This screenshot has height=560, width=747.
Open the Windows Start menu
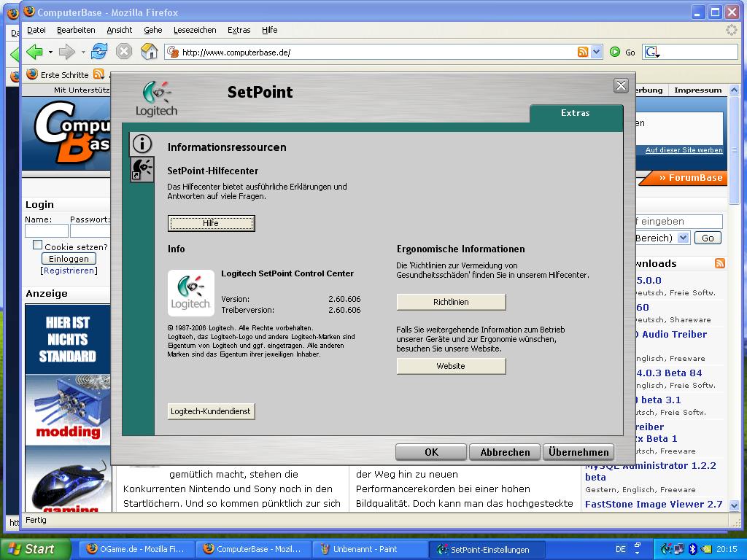click(x=35, y=549)
